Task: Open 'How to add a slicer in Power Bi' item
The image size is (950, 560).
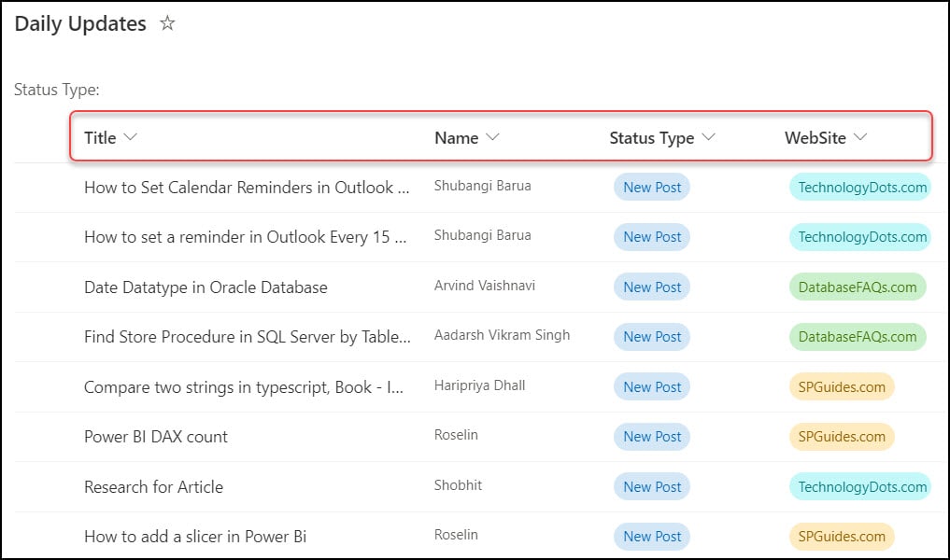Action: pyautogui.click(x=195, y=537)
